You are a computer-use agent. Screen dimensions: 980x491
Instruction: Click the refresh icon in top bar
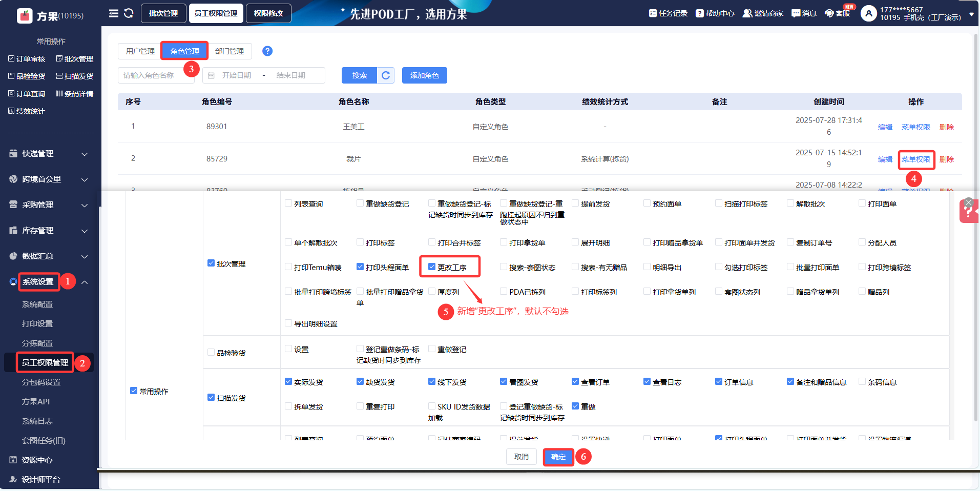(x=129, y=13)
